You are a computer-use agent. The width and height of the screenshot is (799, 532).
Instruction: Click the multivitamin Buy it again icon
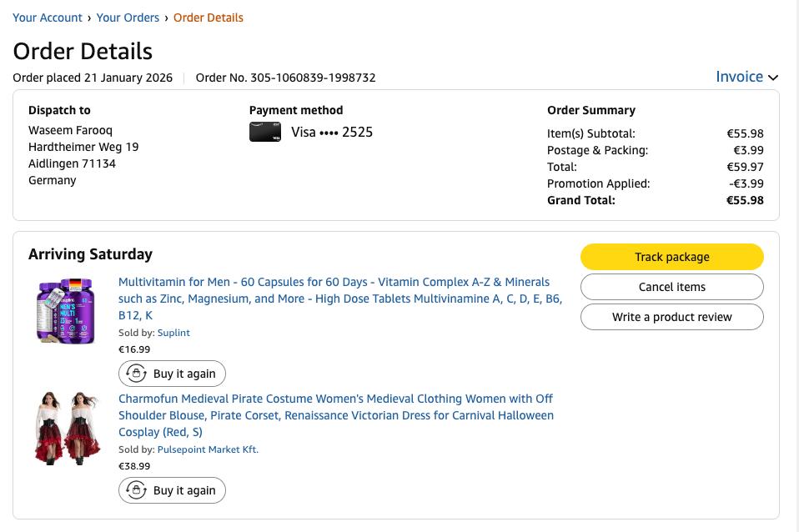click(x=136, y=374)
